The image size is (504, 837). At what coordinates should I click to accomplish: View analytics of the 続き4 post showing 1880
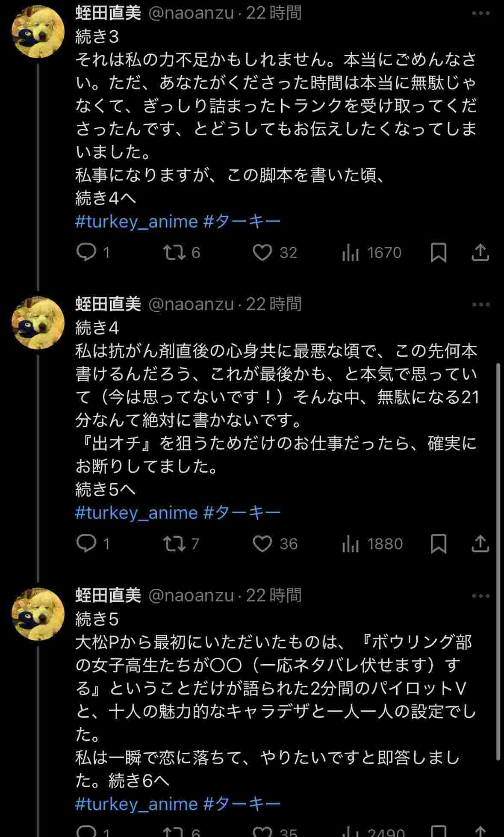[351, 544]
